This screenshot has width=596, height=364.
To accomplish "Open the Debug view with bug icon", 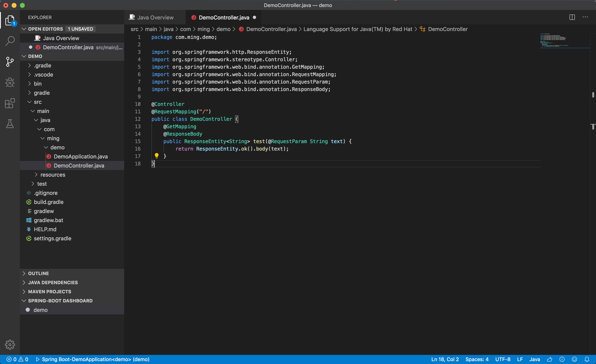I will 10,83.
